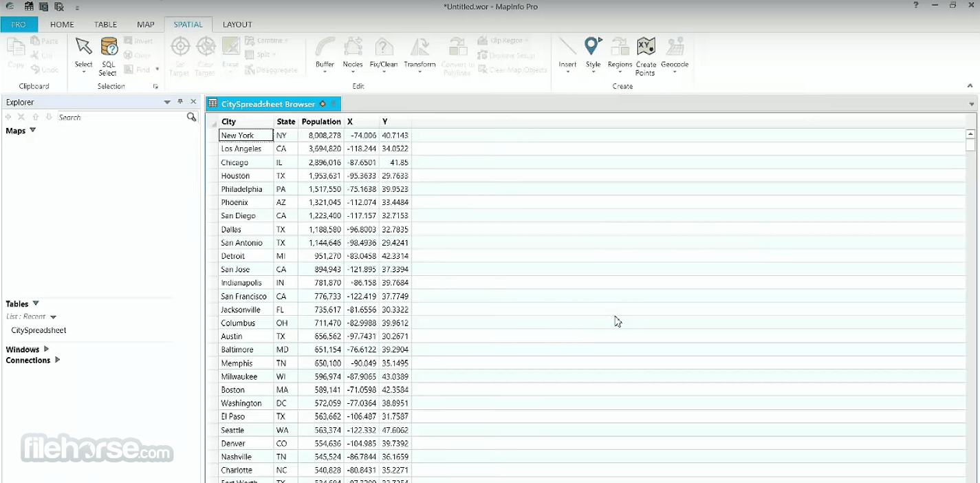
Task: Open the Combine dropdown
Action: [286, 41]
